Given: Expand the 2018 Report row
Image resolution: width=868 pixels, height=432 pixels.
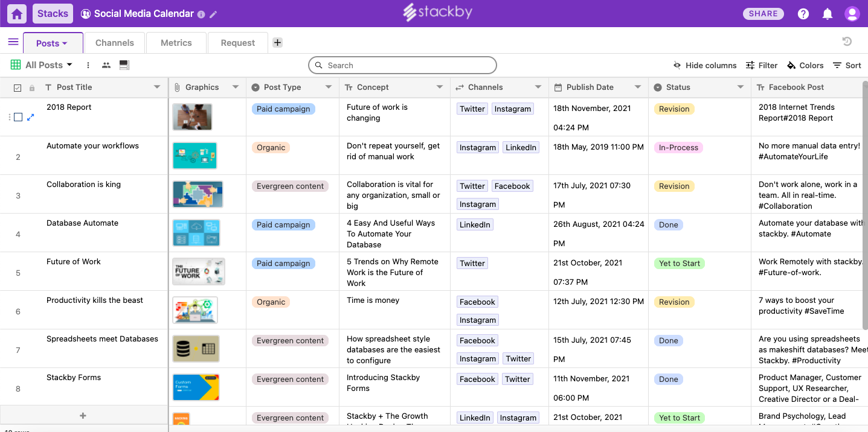Looking at the screenshot, I should pyautogui.click(x=31, y=117).
